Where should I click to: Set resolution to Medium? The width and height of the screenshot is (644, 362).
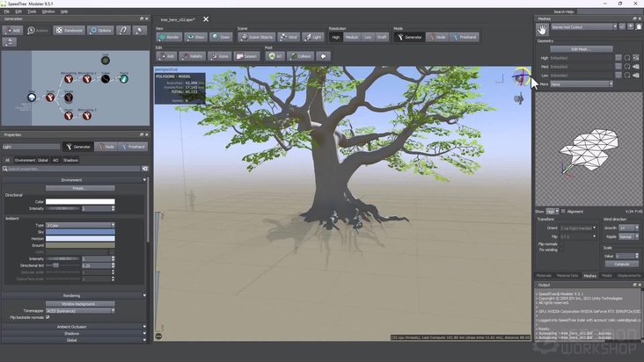click(x=352, y=37)
